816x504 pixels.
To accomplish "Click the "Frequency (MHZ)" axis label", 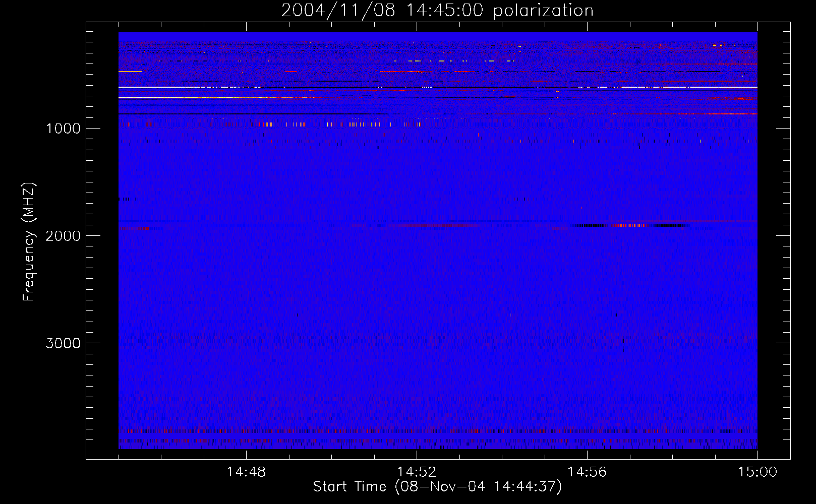I will click(x=29, y=242).
